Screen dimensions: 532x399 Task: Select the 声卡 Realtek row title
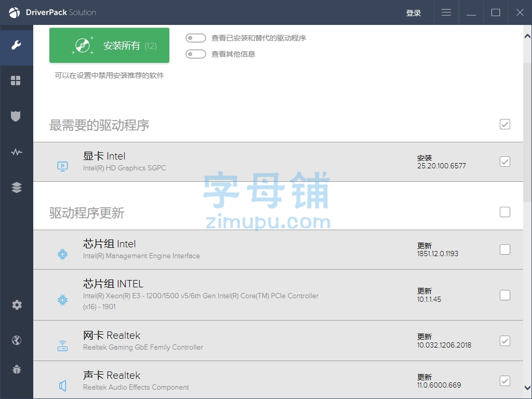point(112,376)
